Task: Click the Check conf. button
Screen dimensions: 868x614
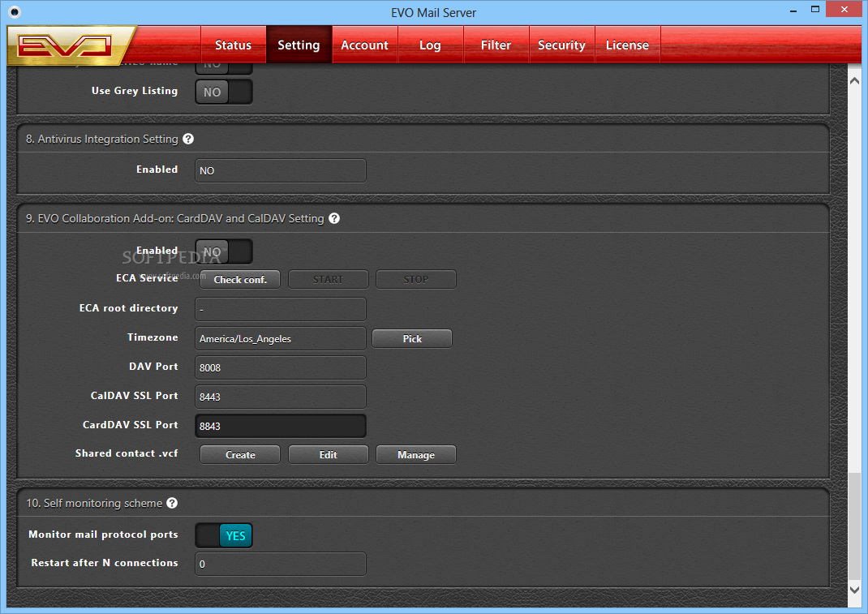Action: coord(240,280)
